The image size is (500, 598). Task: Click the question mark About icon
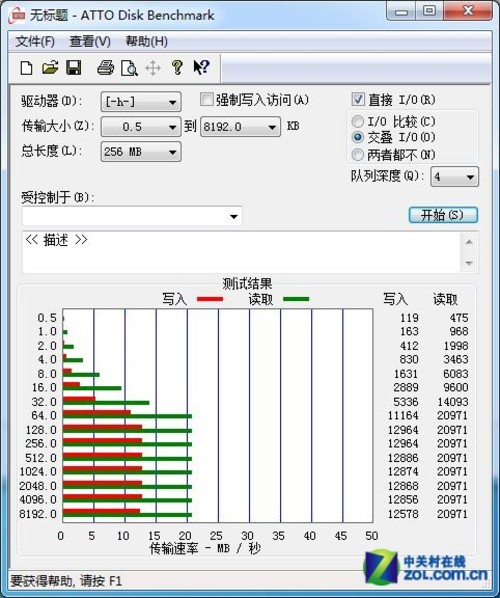[x=177, y=68]
